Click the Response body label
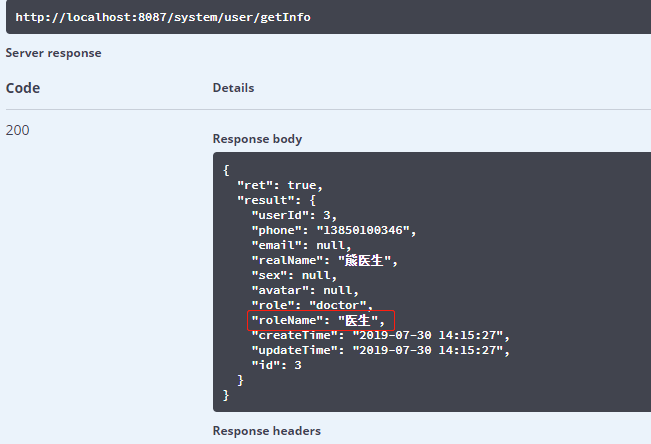The height and width of the screenshot is (444, 651). click(257, 139)
